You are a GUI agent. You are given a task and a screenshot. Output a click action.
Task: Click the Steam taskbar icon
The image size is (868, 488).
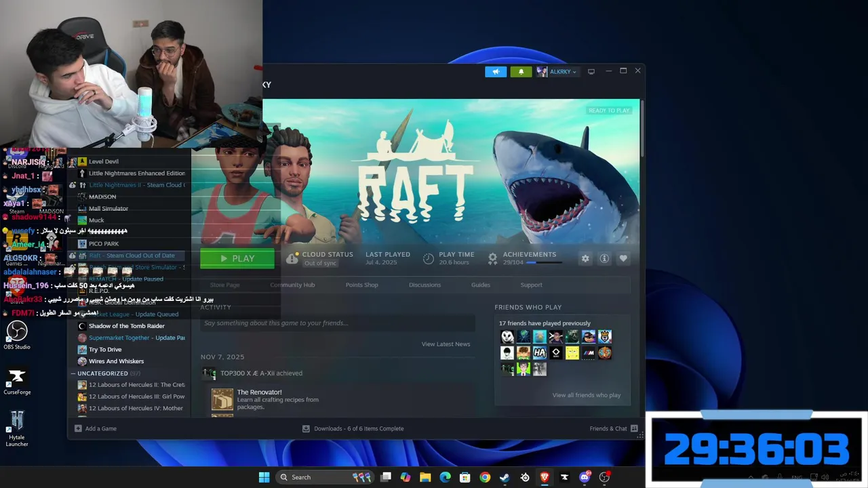(x=505, y=477)
